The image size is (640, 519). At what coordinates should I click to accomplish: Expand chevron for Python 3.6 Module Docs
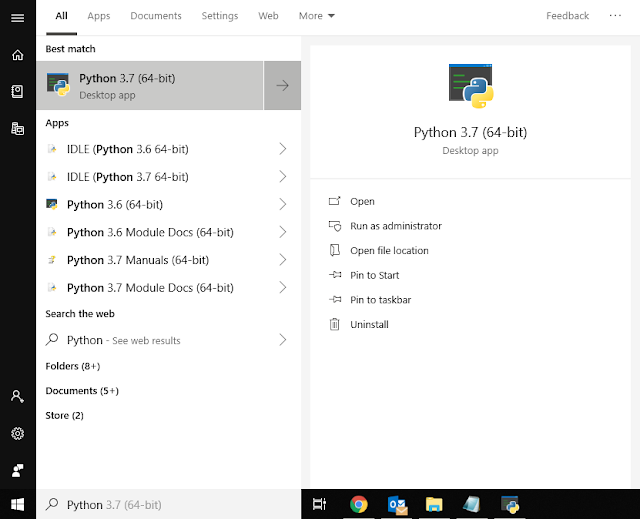[x=282, y=232]
